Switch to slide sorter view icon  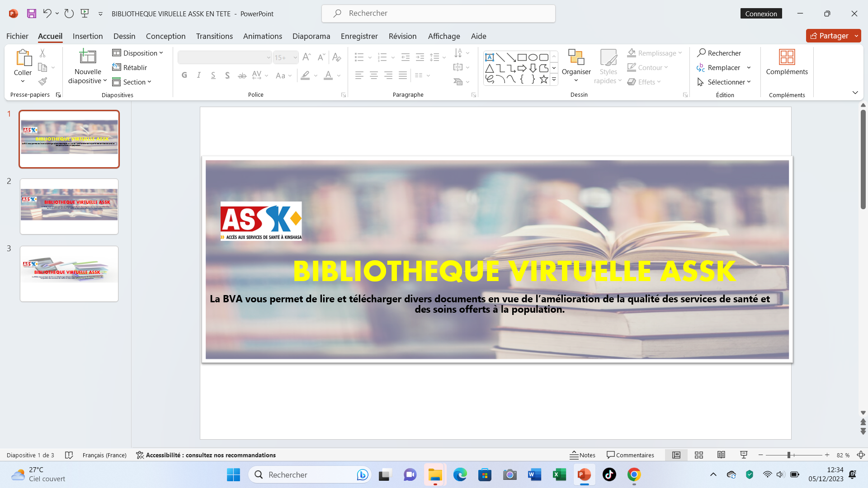(699, 455)
